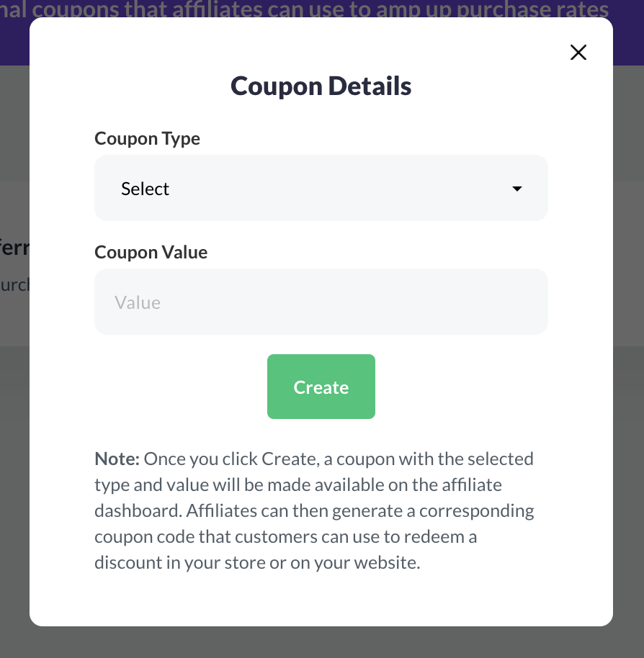The image size is (644, 658).
Task: Click the X icon to dismiss the modal
Action: click(578, 52)
